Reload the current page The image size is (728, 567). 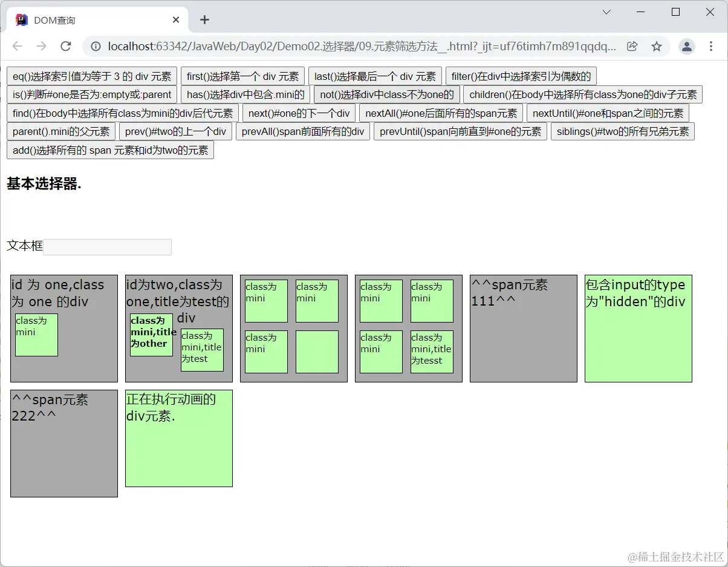click(66, 47)
